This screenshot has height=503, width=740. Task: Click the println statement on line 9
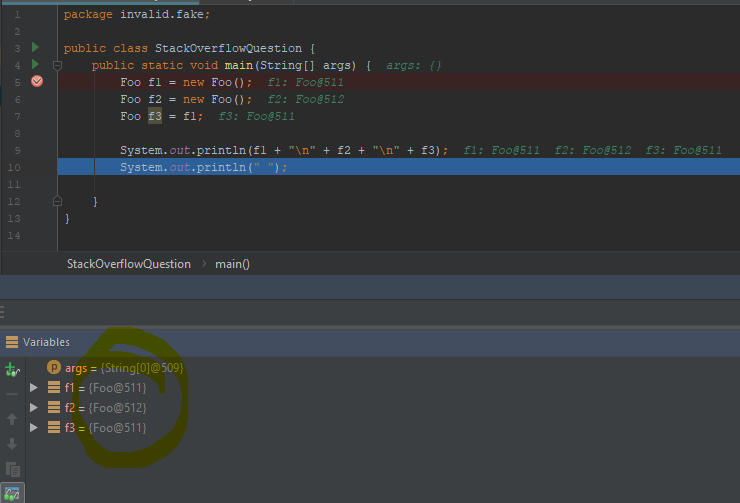[284, 150]
